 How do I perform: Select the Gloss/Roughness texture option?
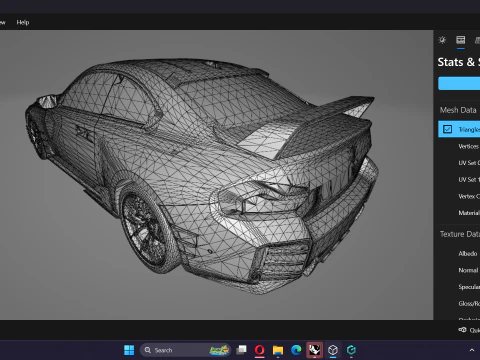tap(469, 304)
